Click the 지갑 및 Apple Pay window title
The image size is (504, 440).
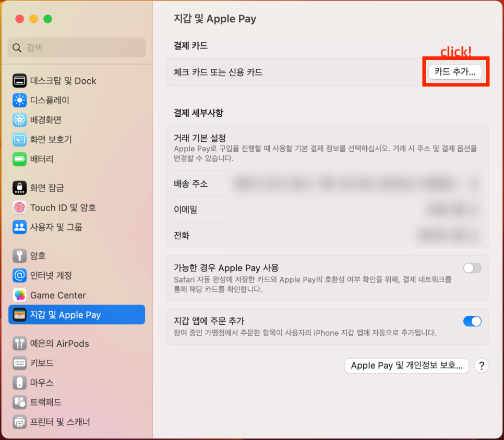pyautogui.click(x=215, y=19)
